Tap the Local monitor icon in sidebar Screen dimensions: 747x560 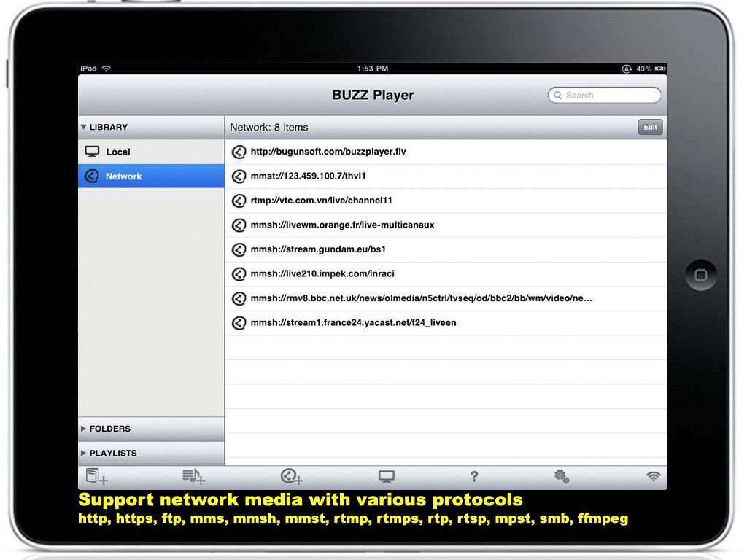pos(92,152)
